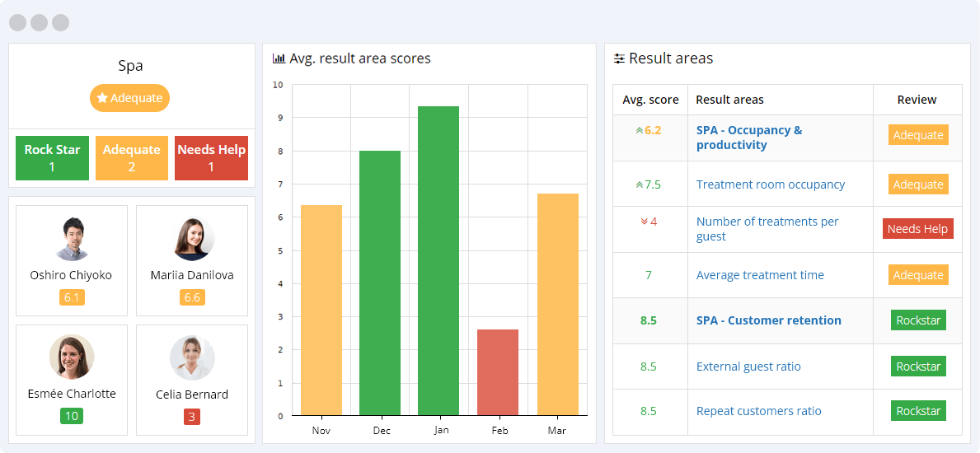Image resolution: width=980 pixels, height=453 pixels.
Task: Open the SPA - Occupancy & productivity link
Action: click(x=748, y=138)
